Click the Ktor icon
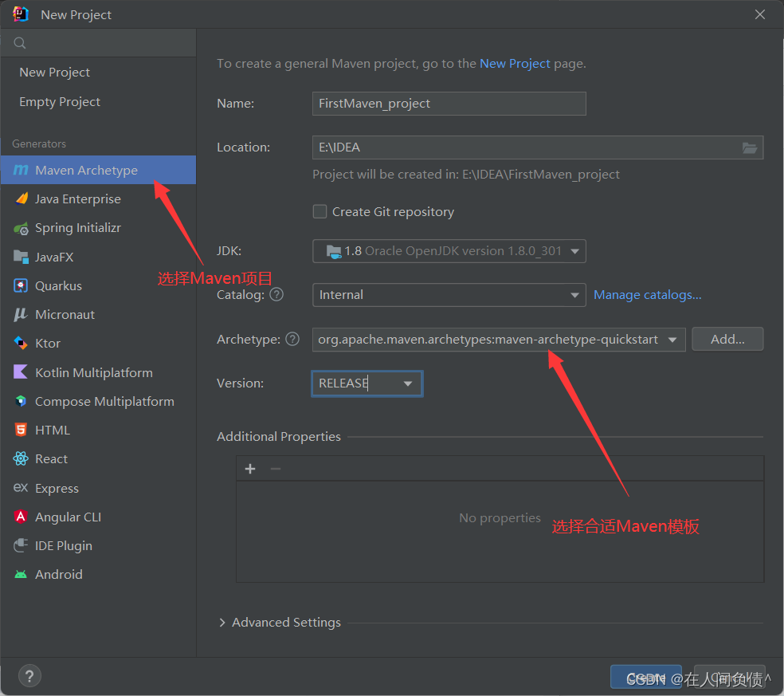784x696 pixels. pyautogui.click(x=21, y=344)
